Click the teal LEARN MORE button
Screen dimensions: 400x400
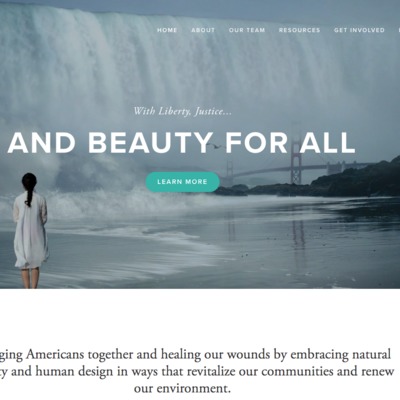point(182,182)
